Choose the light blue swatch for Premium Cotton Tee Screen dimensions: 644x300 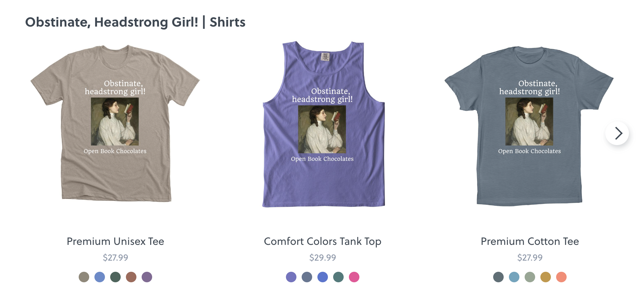coord(514,277)
